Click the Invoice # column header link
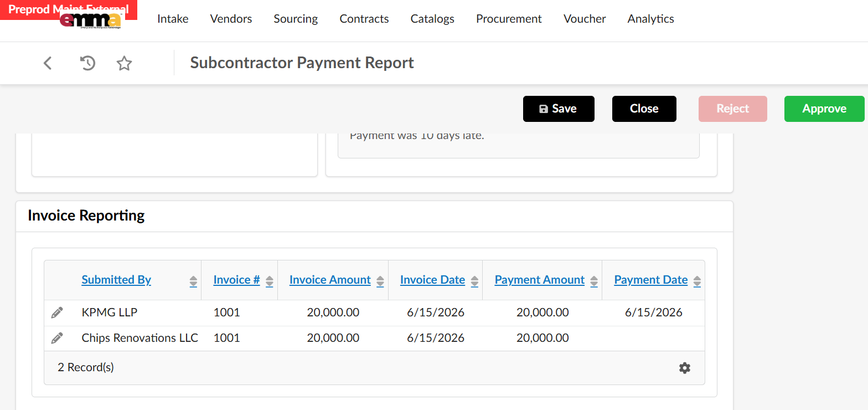868x410 pixels. 236,280
